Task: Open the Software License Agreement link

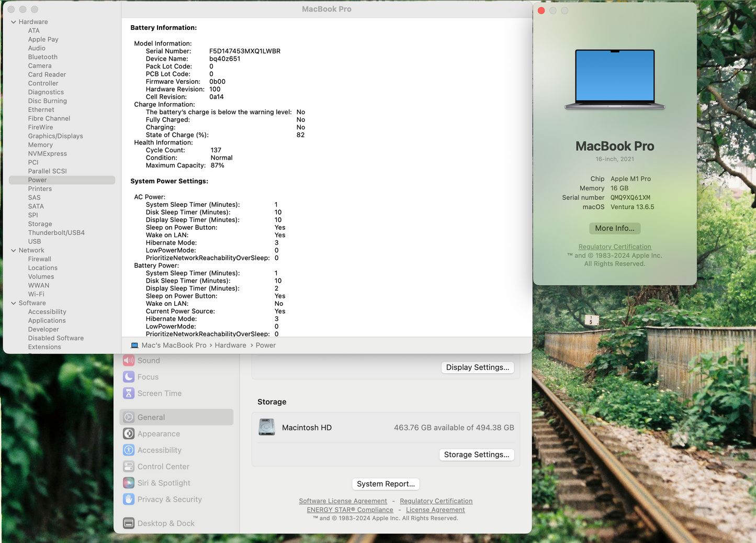Action: [343, 501]
